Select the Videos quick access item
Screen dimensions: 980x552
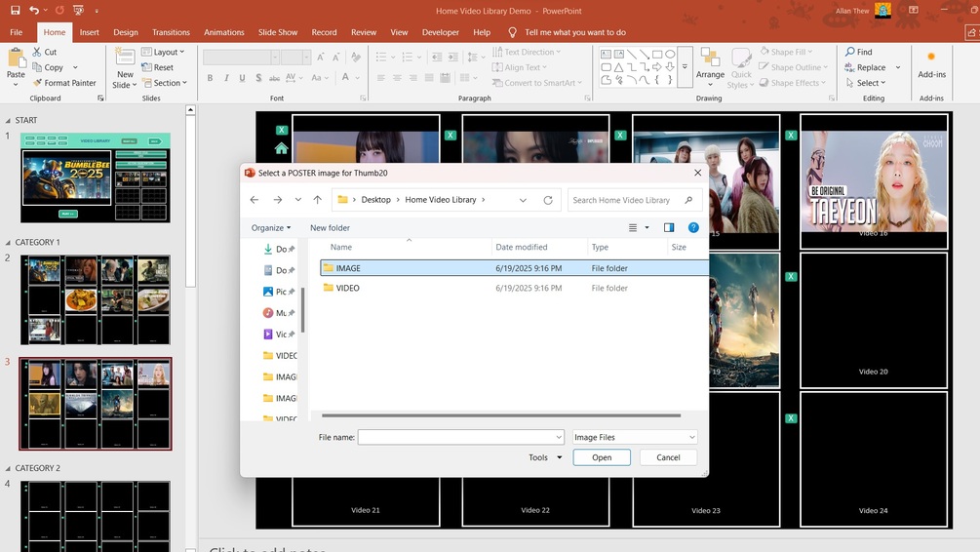(279, 334)
